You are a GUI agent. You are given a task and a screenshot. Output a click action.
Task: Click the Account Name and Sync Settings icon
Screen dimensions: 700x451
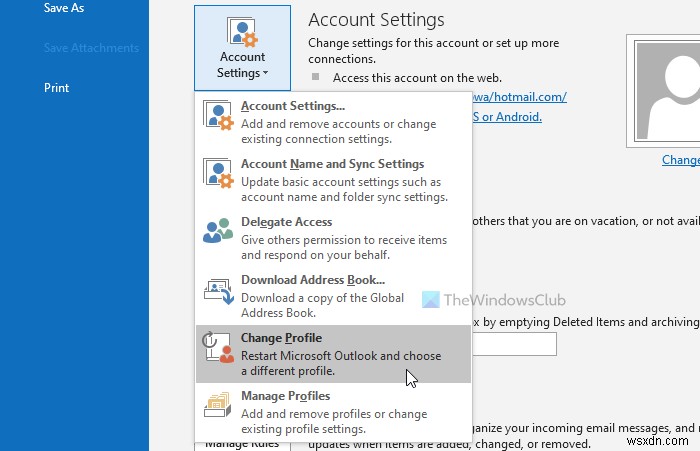218,173
